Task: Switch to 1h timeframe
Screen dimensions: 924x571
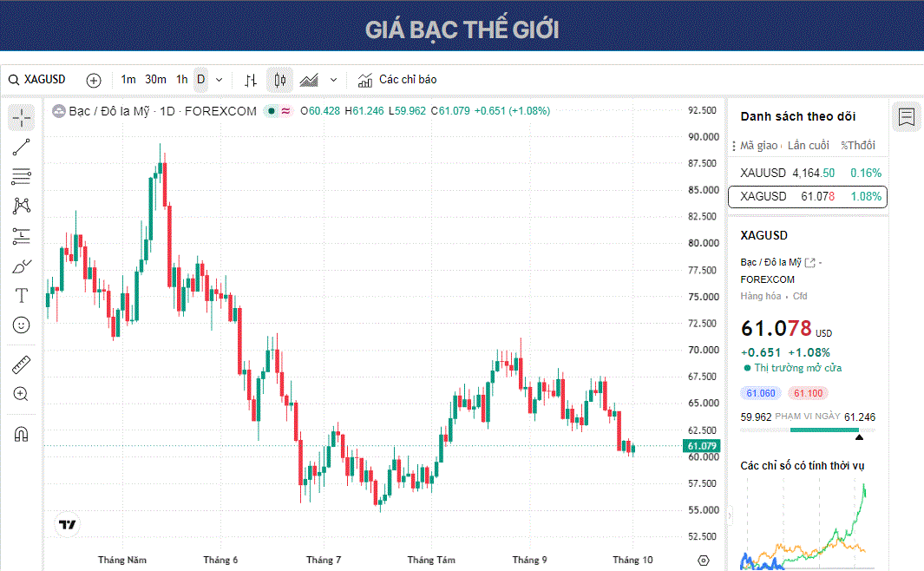Action: (182, 80)
